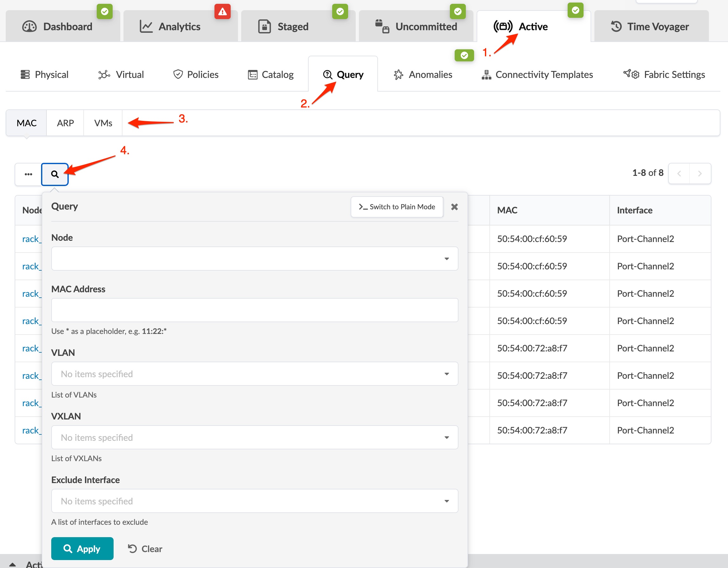Image resolution: width=728 pixels, height=568 pixels.
Task: Open the Time Voyager tab
Action: click(x=651, y=27)
